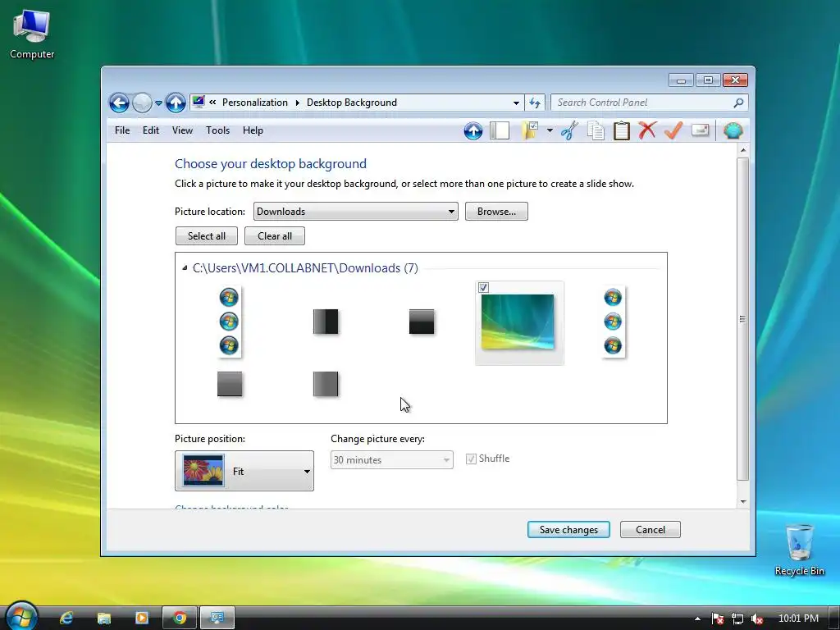Click the Show desktop button
This screenshot has height=630, width=840.
(834, 619)
